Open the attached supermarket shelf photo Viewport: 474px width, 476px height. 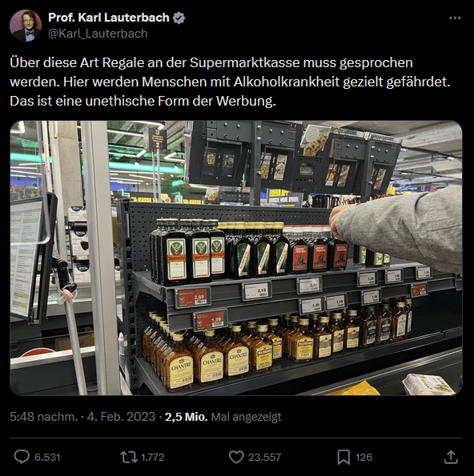tap(236, 258)
